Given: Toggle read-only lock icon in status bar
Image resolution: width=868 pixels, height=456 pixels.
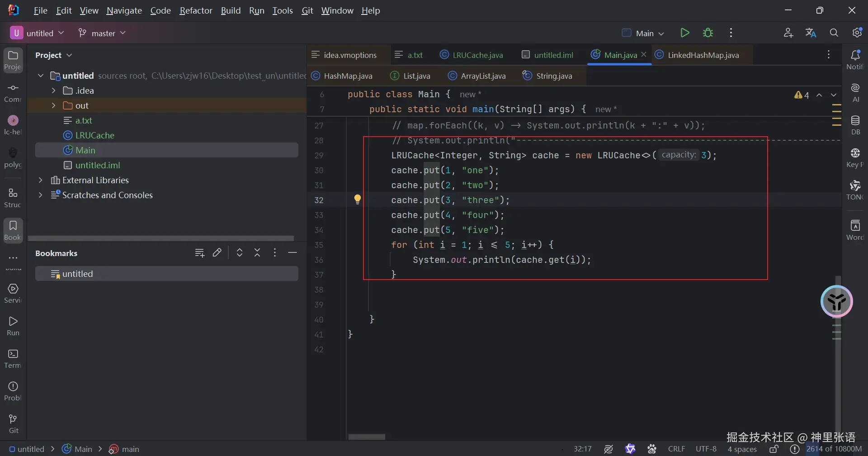Looking at the screenshot, I should (x=774, y=449).
